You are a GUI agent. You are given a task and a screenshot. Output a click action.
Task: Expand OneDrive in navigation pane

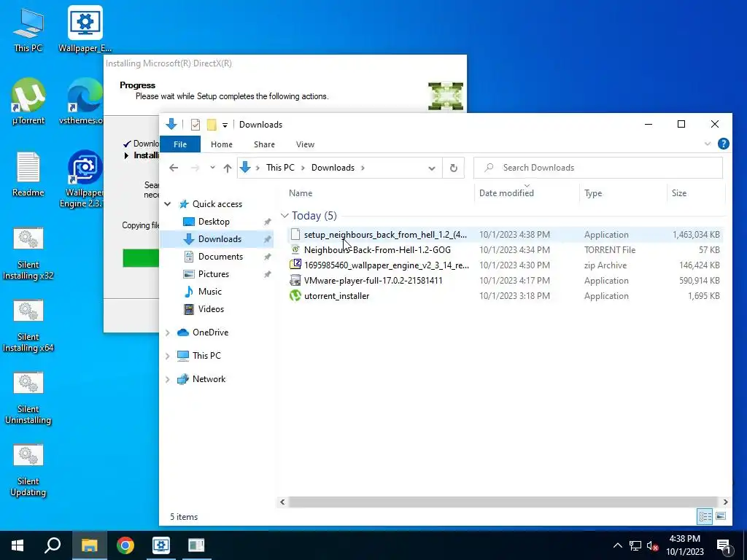click(168, 332)
